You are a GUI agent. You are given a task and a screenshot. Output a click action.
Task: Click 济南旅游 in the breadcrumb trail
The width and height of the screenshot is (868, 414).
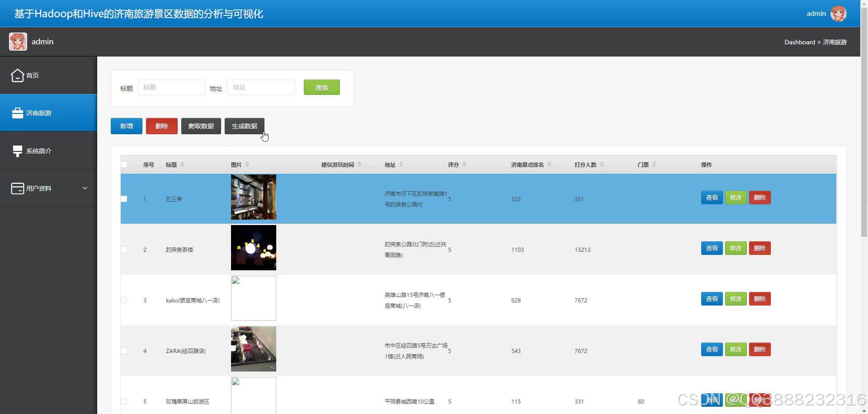tap(835, 42)
